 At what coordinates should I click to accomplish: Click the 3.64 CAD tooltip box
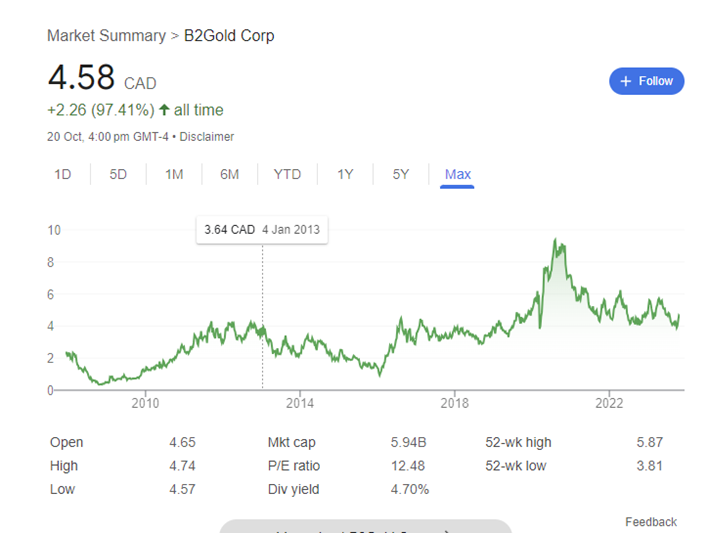[x=262, y=230]
